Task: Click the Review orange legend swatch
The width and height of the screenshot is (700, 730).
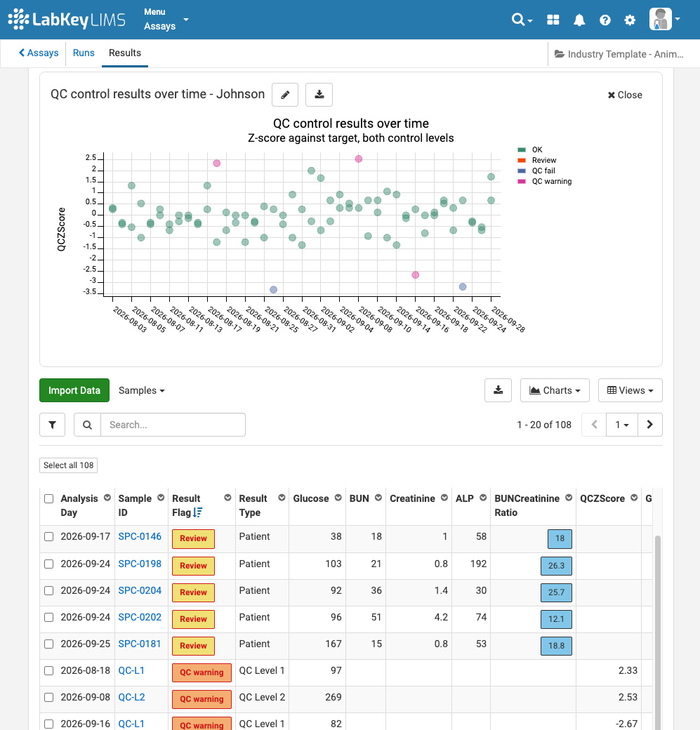Action: pyautogui.click(x=522, y=160)
